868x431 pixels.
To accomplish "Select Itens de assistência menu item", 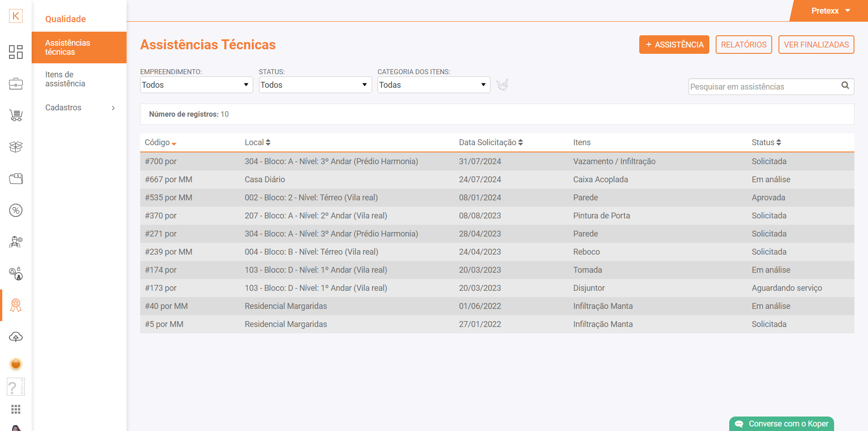I will (x=65, y=79).
